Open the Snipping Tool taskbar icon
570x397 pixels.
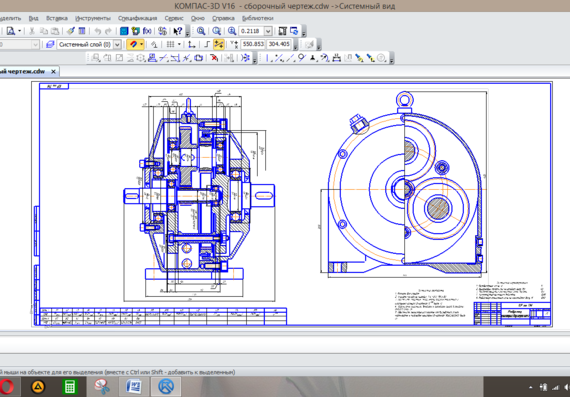click(x=102, y=386)
